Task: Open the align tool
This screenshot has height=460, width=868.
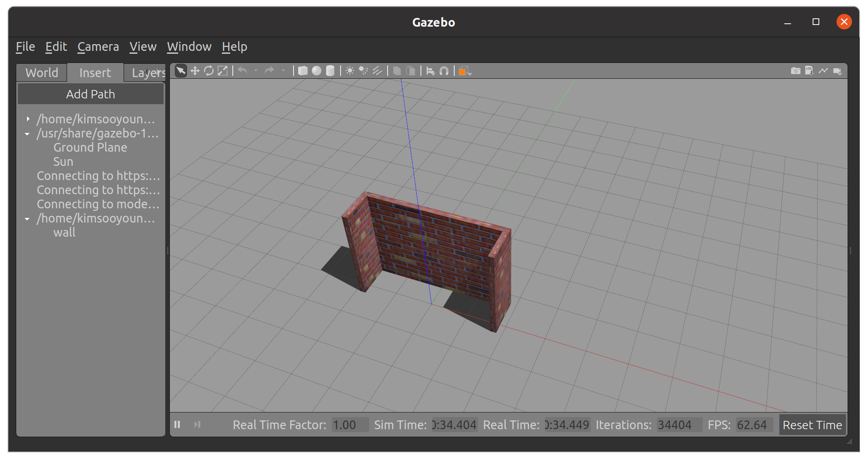Action: (x=430, y=71)
